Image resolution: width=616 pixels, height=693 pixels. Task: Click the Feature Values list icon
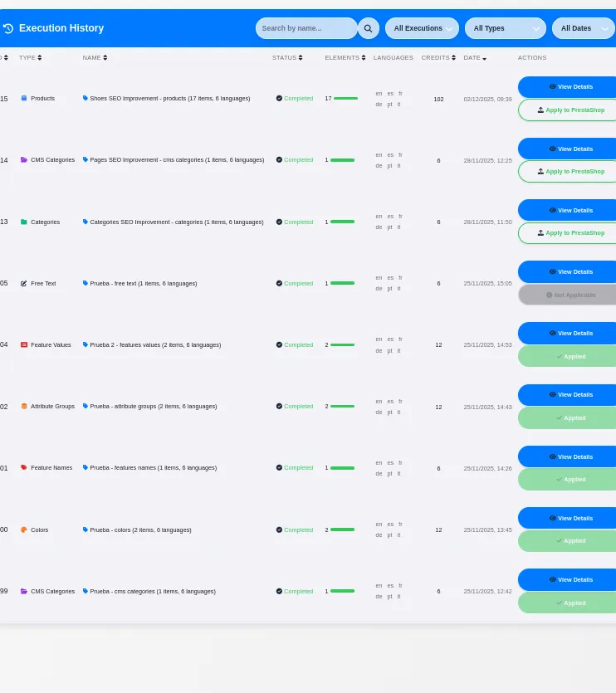pyautogui.click(x=24, y=344)
